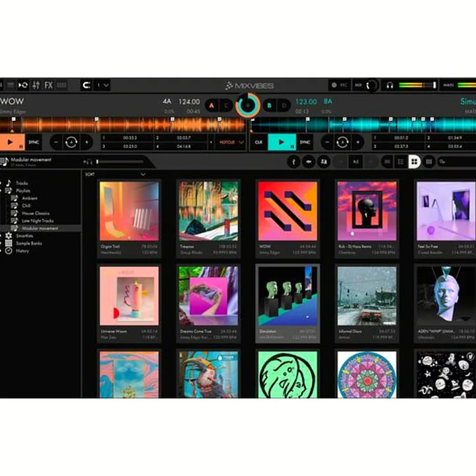Click the right deck CUE button

258,142
